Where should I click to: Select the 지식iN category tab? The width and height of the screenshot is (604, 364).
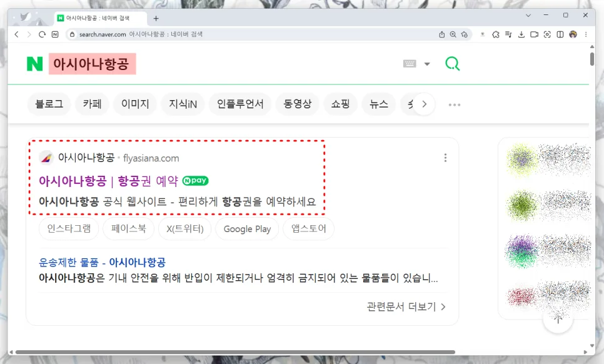(x=183, y=104)
